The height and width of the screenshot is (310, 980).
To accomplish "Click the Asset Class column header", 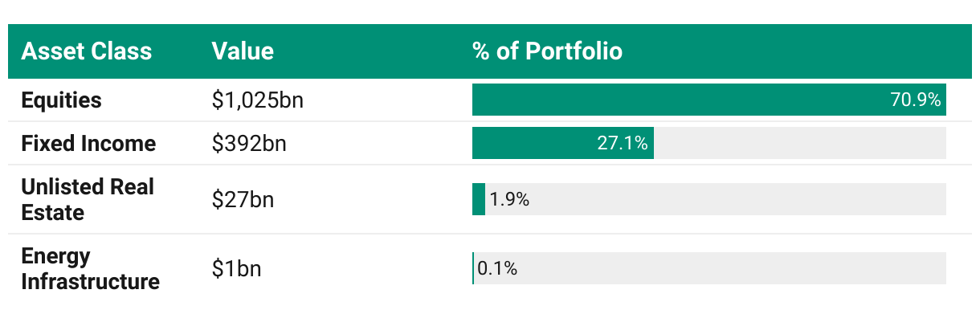I will point(86,51).
